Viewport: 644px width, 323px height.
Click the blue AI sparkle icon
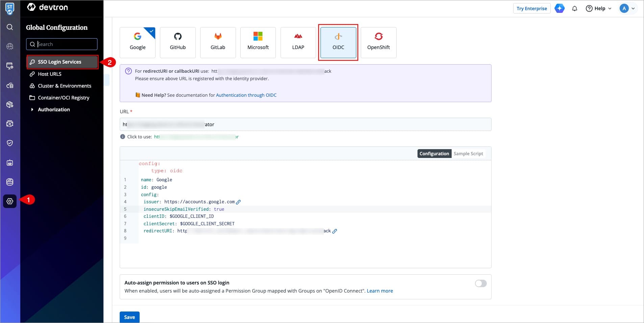pos(559,8)
